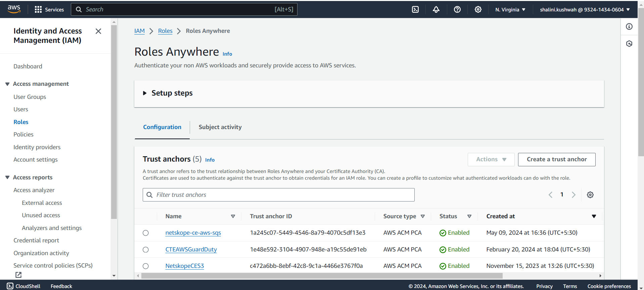Open the hexagon tools icon on right edge

click(629, 44)
